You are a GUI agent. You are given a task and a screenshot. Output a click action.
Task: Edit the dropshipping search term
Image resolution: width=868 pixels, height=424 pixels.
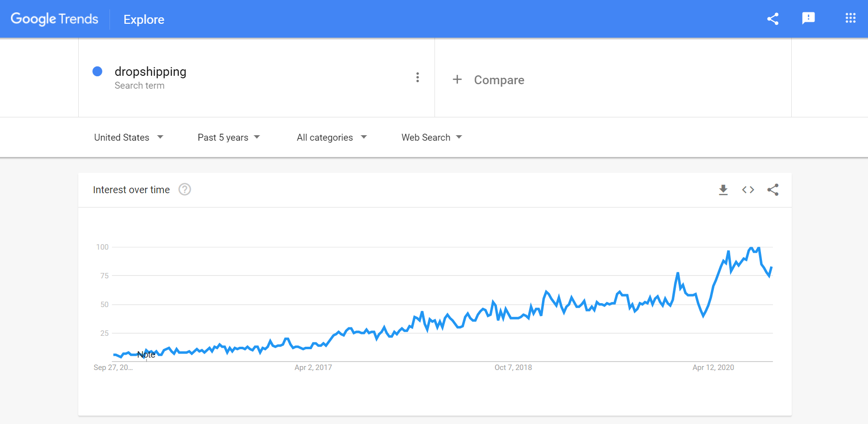pyautogui.click(x=151, y=71)
